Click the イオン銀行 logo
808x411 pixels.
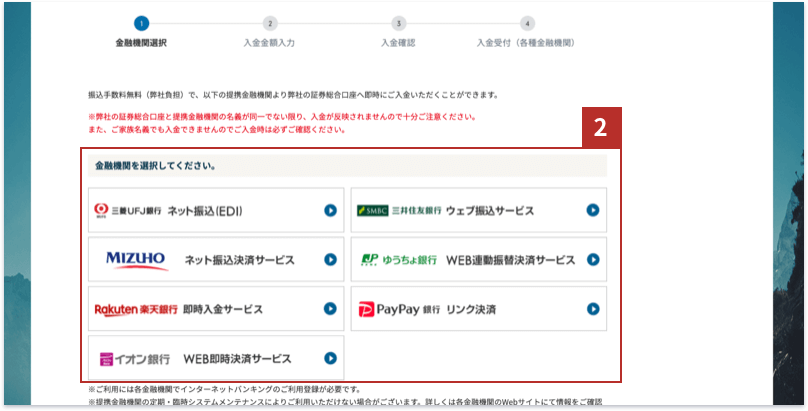pos(134,358)
